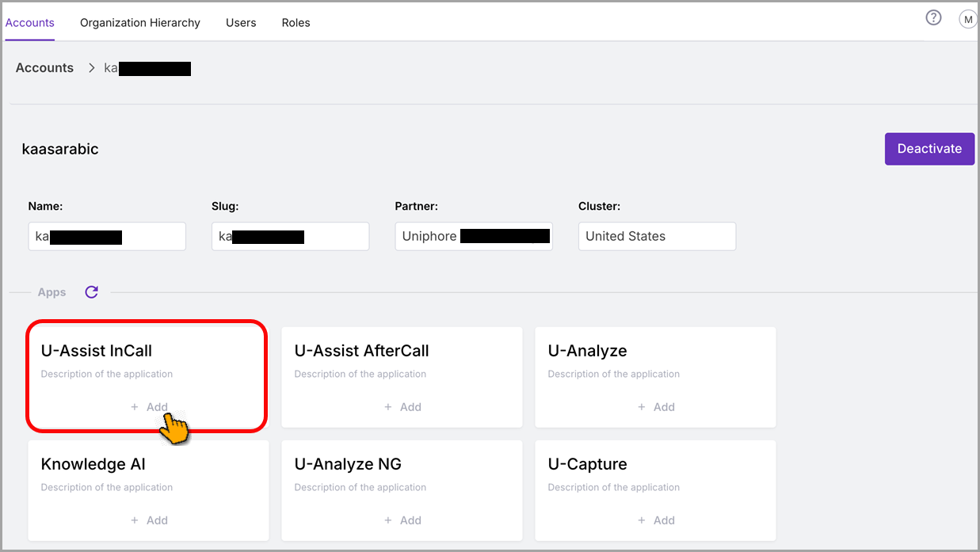Viewport: 980px width, 552px height.
Task: Open the help question mark icon
Action: click(934, 17)
